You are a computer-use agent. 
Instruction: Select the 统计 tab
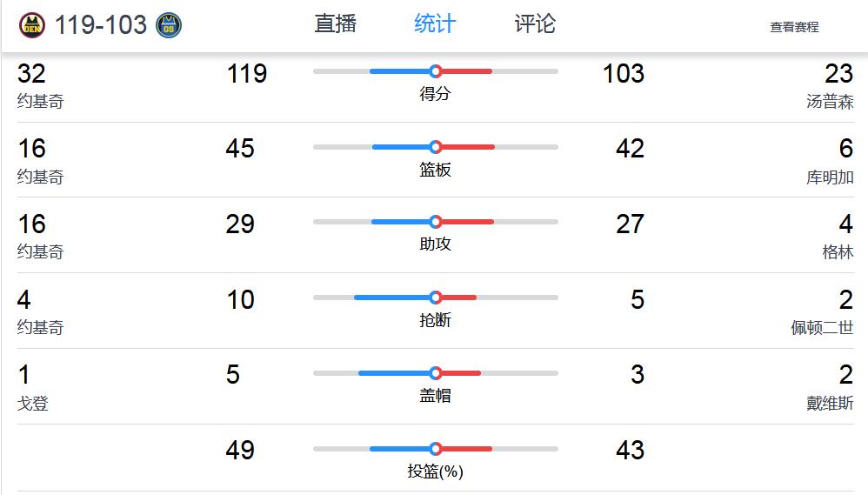click(435, 23)
